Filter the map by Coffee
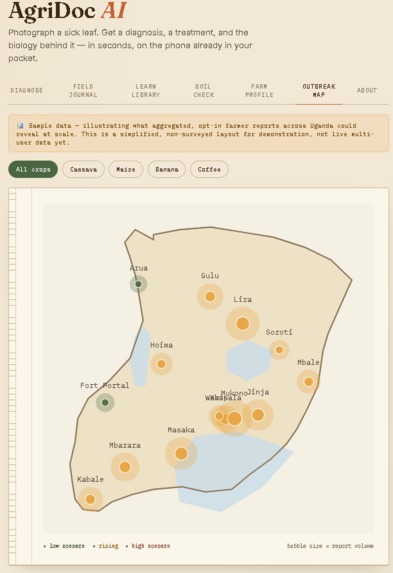The image size is (393, 573). click(209, 170)
